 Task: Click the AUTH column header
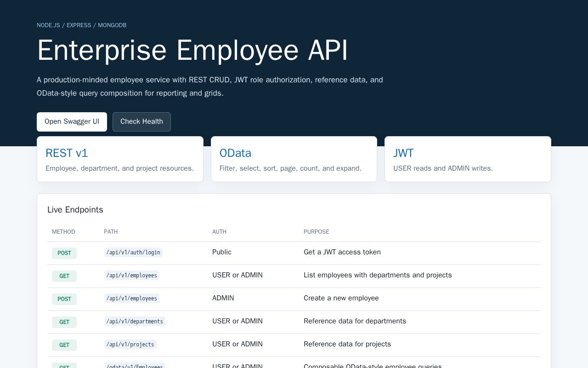(219, 232)
